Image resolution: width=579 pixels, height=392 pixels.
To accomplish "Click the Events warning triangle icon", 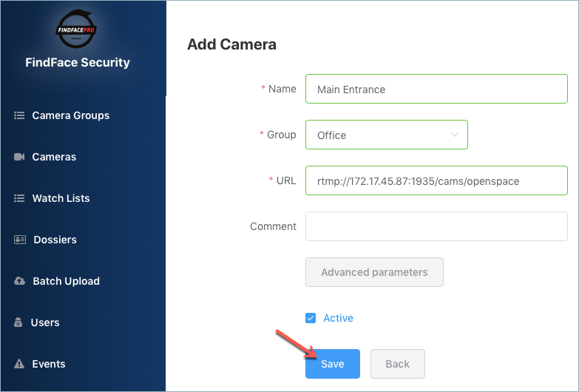I will click(19, 364).
